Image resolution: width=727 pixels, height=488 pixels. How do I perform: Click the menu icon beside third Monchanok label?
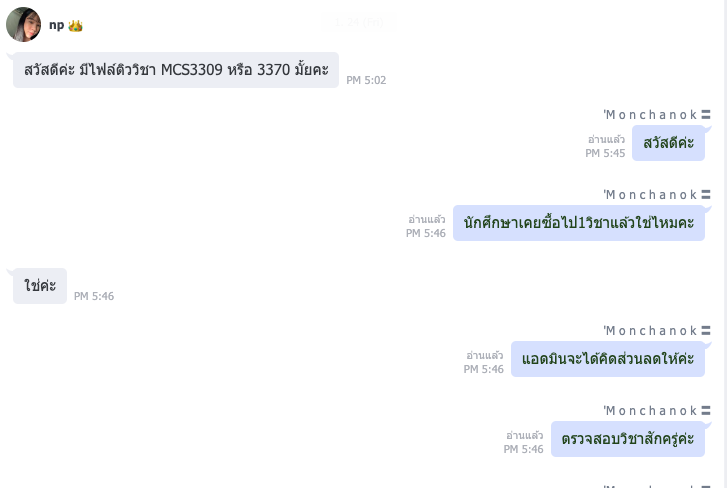pyautogui.click(x=706, y=330)
